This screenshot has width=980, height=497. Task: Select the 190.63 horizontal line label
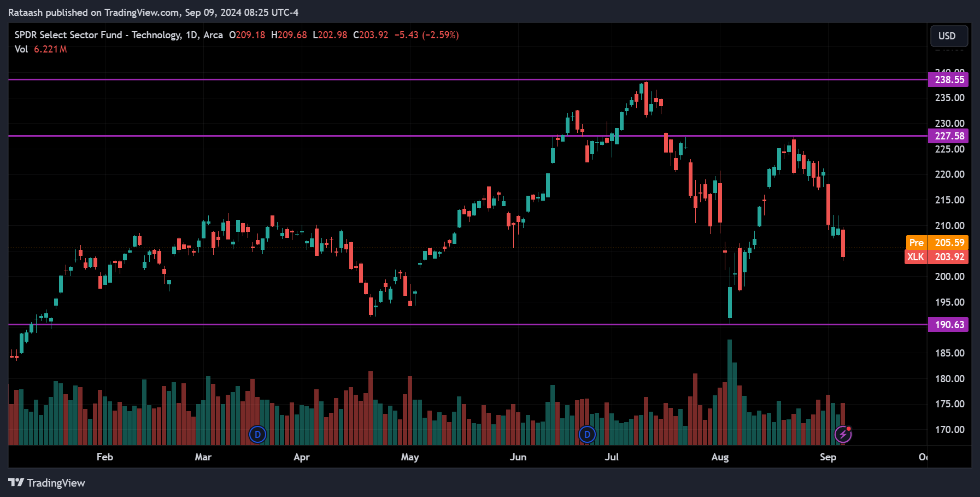point(948,325)
